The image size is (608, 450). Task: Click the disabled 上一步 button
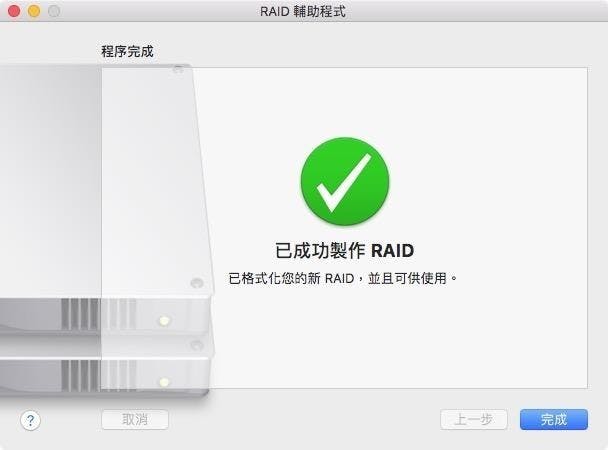474,419
